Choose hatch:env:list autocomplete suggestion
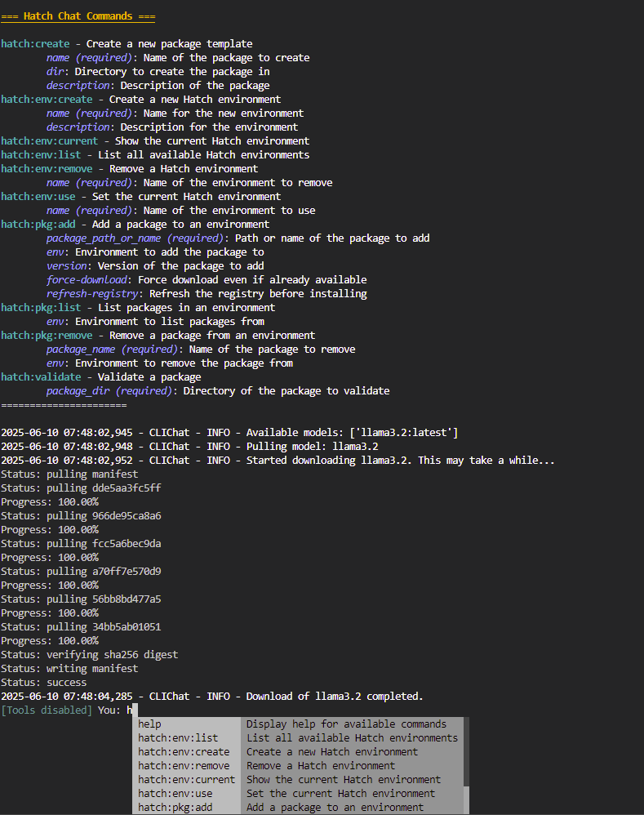 (x=187, y=738)
